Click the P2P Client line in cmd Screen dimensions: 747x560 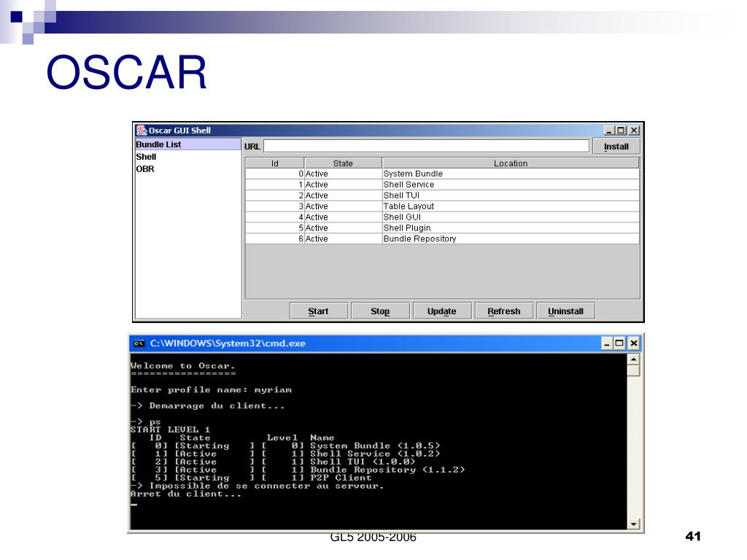pyautogui.click(x=252, y=478)
